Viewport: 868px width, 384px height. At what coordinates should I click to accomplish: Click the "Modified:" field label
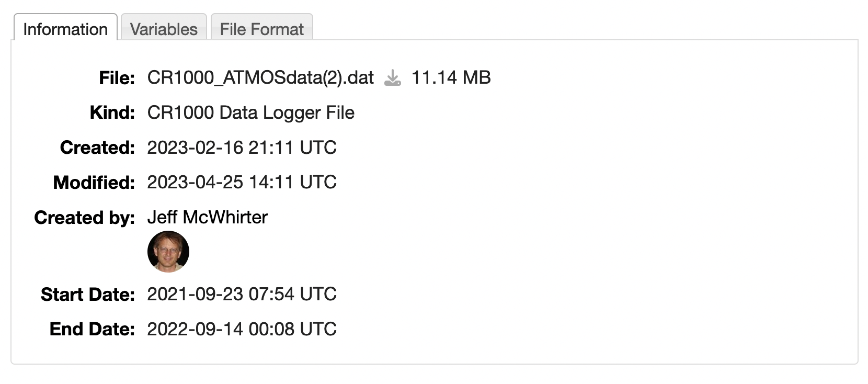point(94,183)
